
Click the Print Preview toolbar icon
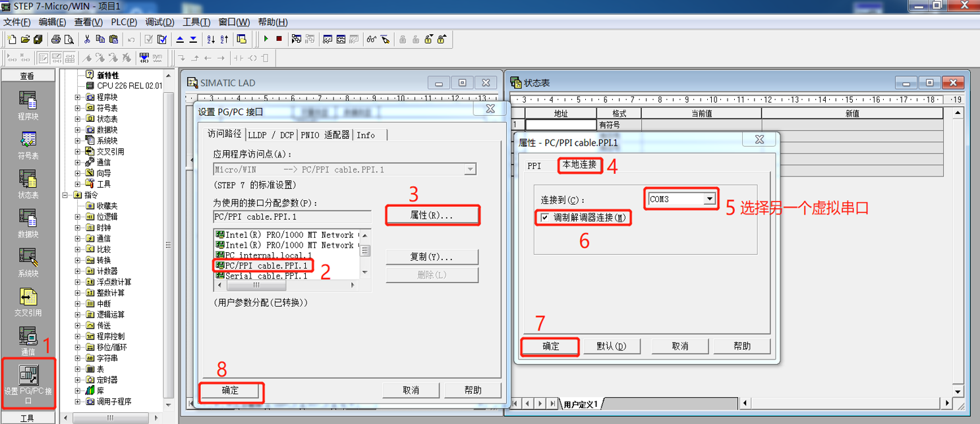tap(69, 40)
